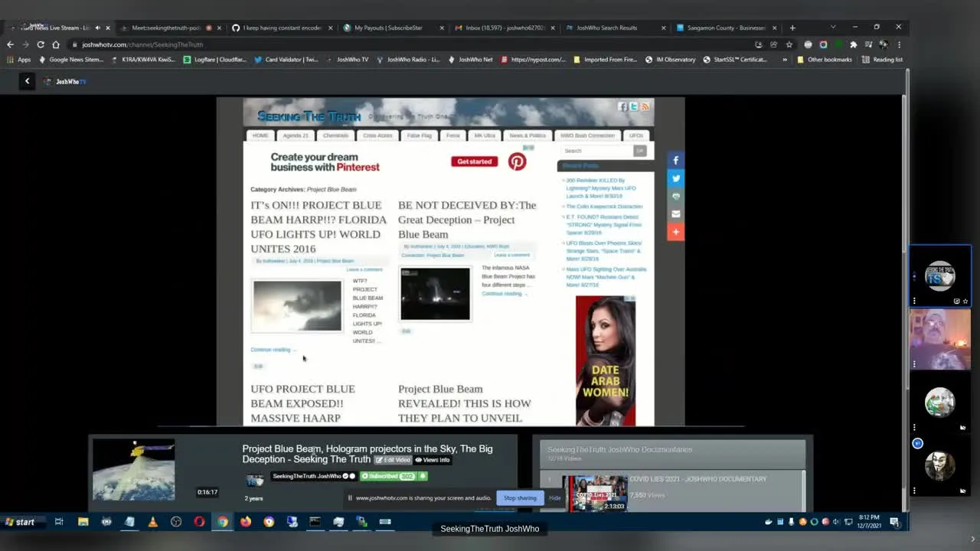
Task: Click the browser address bar
Action: tap(413, 44)
